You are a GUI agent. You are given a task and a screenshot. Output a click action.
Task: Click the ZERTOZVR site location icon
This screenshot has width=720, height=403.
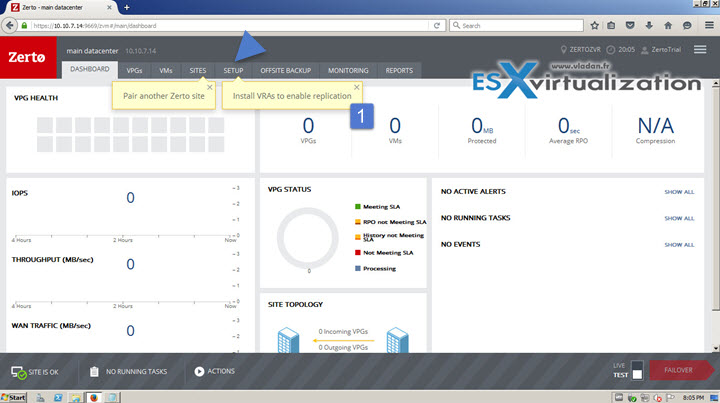(563, 50)
